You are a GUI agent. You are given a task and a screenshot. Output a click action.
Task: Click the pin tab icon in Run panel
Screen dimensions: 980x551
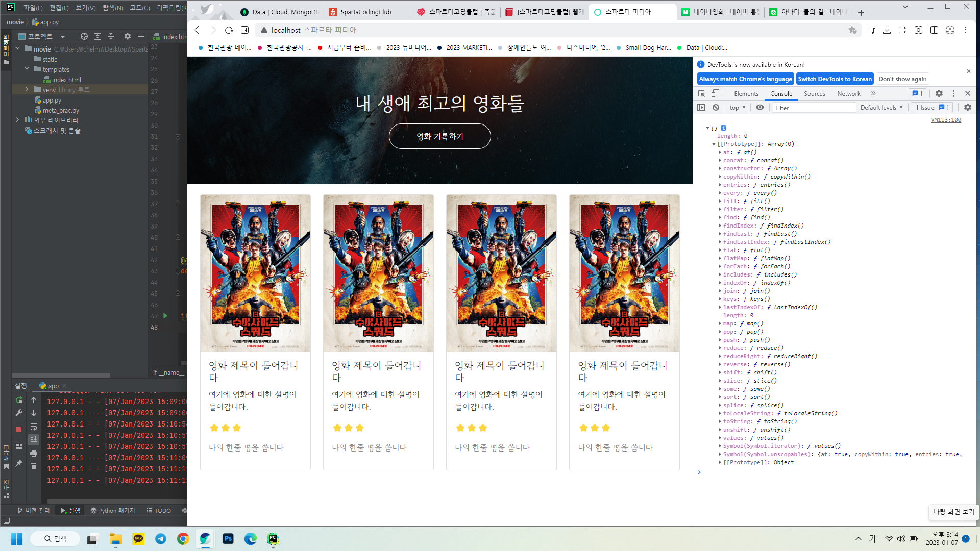point(19,463)
